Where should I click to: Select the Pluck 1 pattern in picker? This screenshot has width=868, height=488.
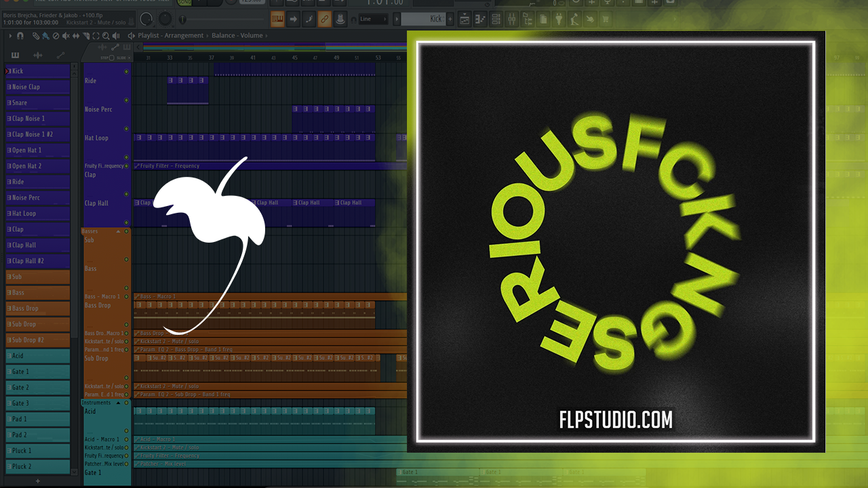pyautogui.click(x=37, y=451)
